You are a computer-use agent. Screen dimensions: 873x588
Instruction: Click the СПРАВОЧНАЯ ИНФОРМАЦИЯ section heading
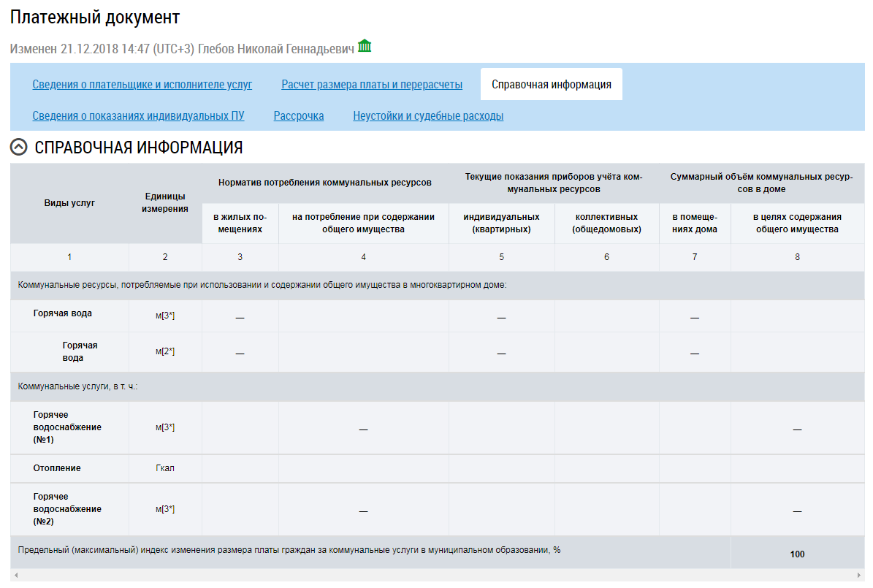[139, 148]
